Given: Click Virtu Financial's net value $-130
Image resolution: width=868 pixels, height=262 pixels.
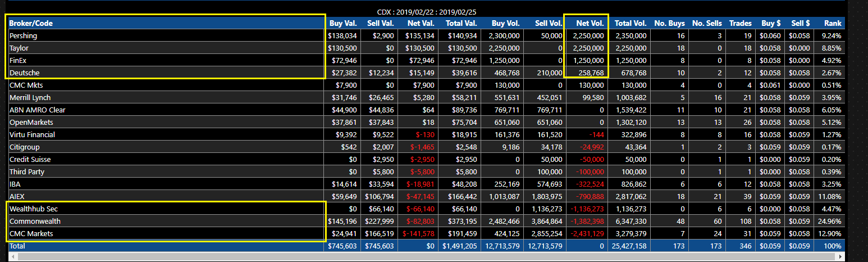Looking at the screenshot, I should [x=424, y=134].
